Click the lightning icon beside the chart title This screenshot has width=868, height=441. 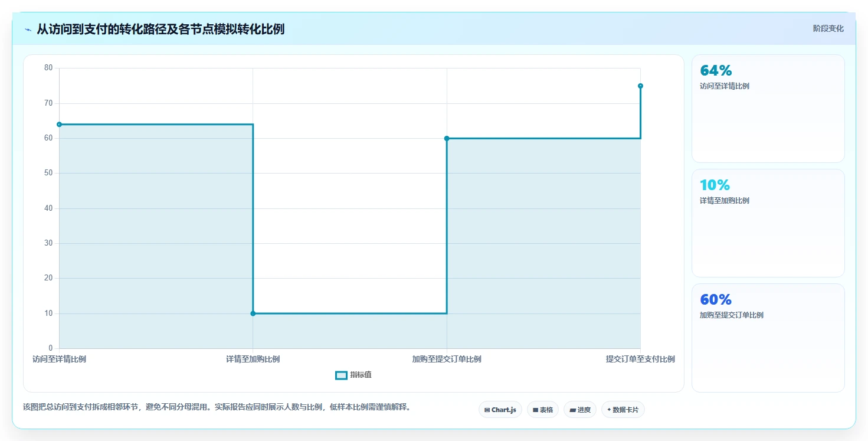point(28,29)
